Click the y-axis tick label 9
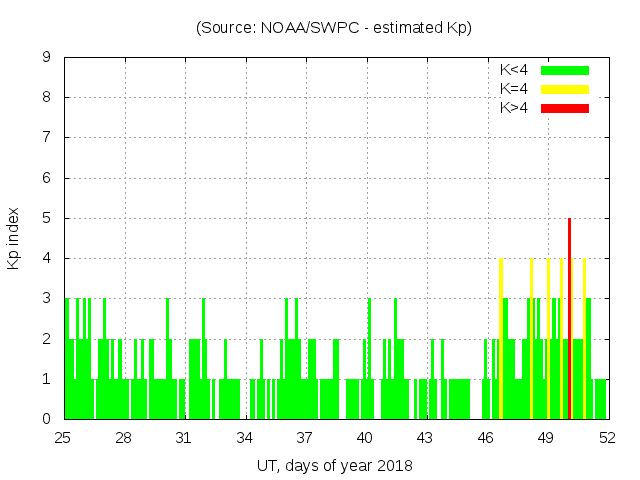640x480 pixels. point(46,58)
